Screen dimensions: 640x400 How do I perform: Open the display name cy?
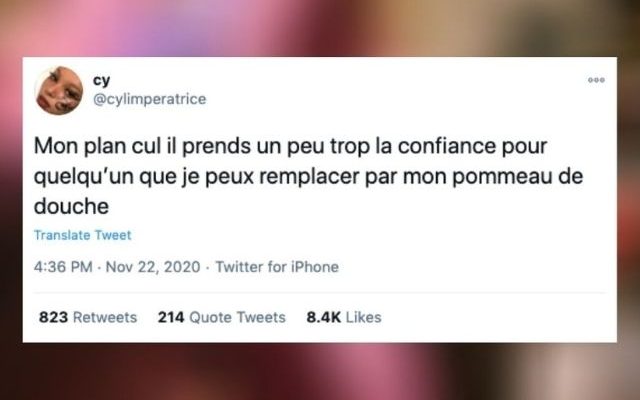click(102, 80)
